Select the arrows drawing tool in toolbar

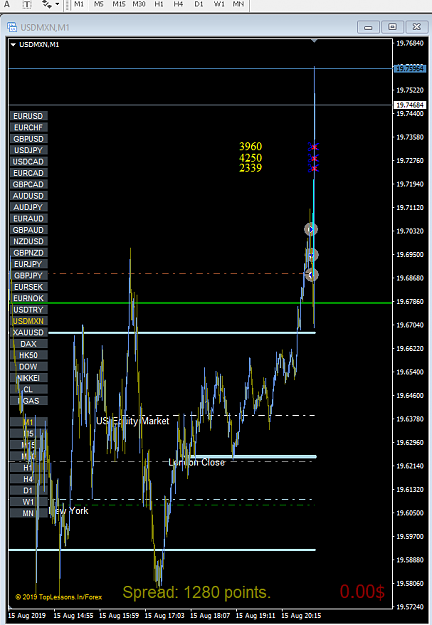(47, 4)
